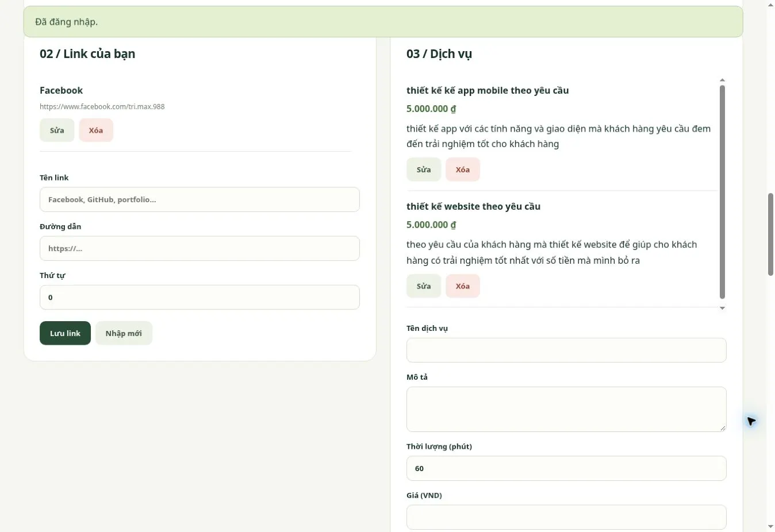
Task: Click the app mobile service price 5.000.000 ₫
Action: click(431, 109)
